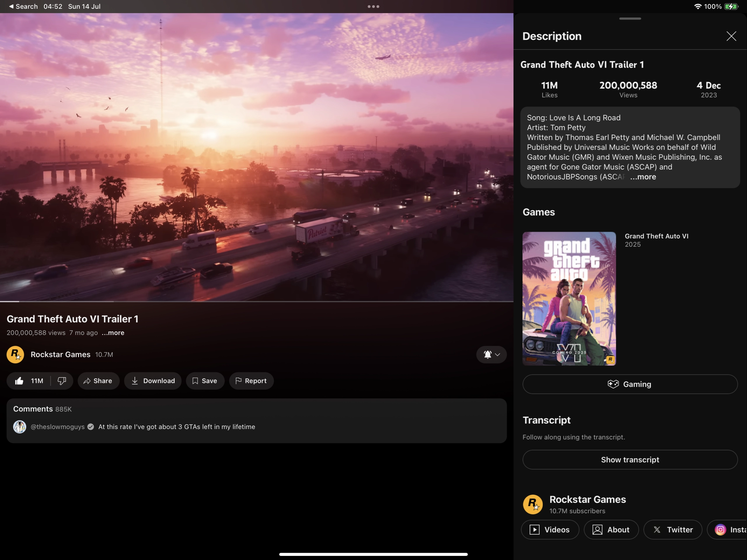Open the notification level chevron dropdown
The image size is (747, 560).
(x=498, y=355)
